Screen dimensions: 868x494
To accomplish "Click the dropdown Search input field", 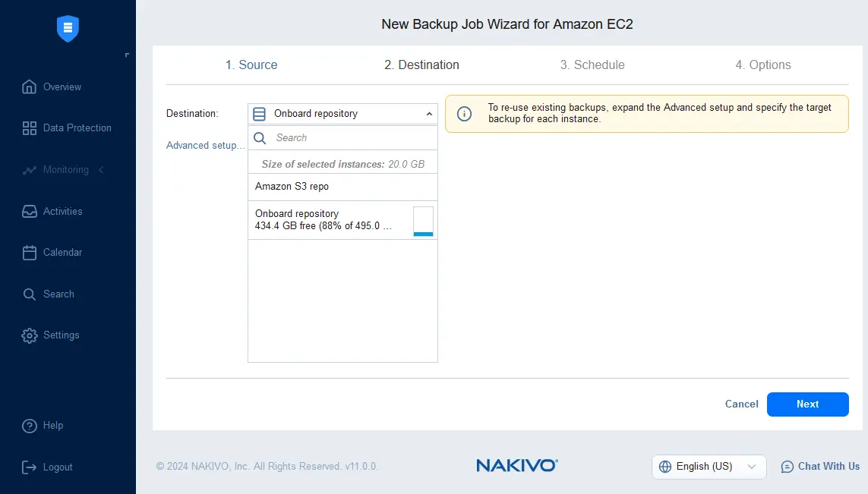I will click(x=342, y=138).
